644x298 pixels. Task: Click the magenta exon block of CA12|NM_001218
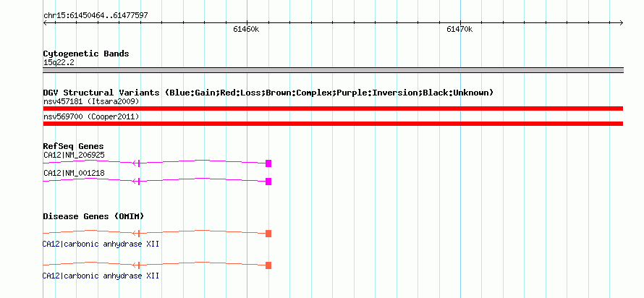268,182
